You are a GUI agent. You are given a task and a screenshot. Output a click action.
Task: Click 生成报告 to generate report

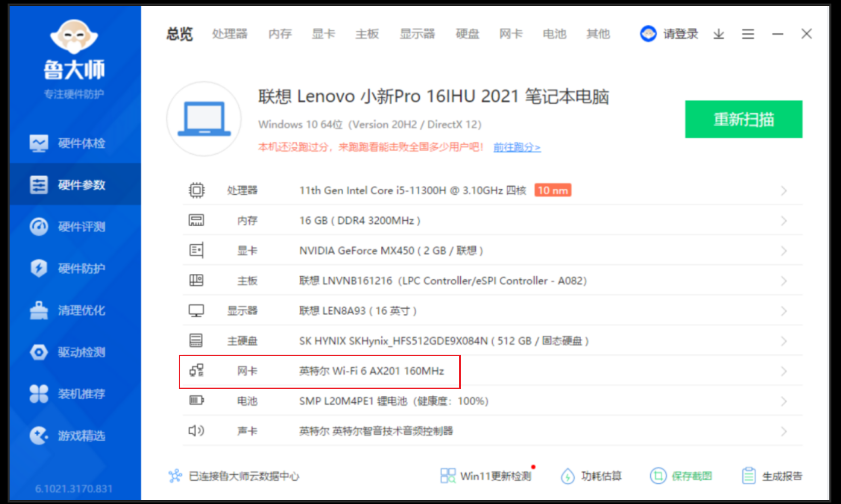point(772,476)
